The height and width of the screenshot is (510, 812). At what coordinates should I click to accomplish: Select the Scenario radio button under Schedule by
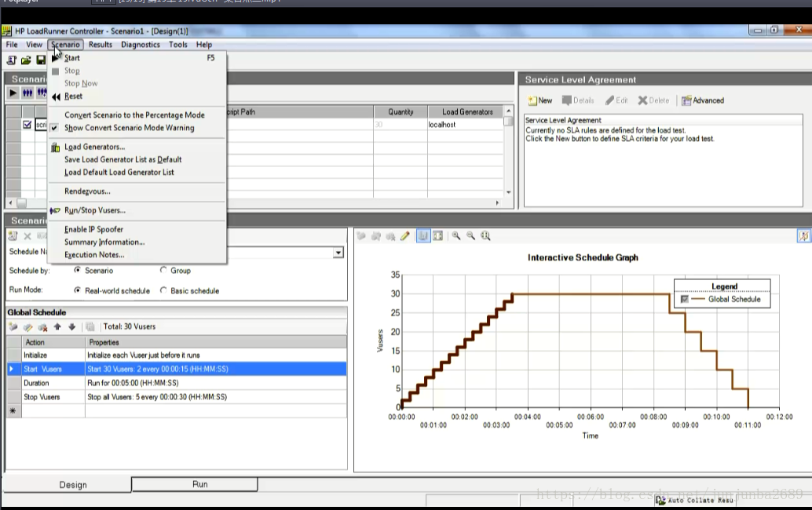[78, 270]
